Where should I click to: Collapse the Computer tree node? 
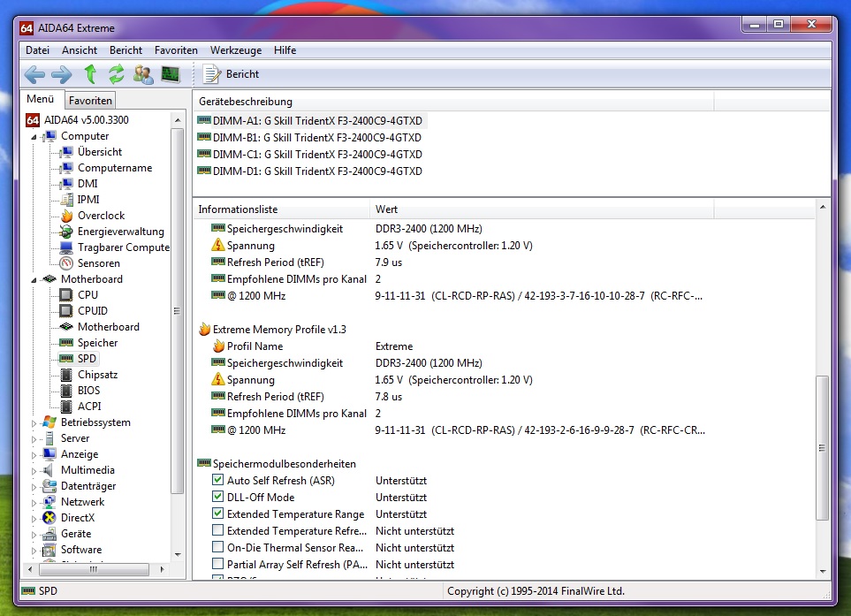[34, 137]
